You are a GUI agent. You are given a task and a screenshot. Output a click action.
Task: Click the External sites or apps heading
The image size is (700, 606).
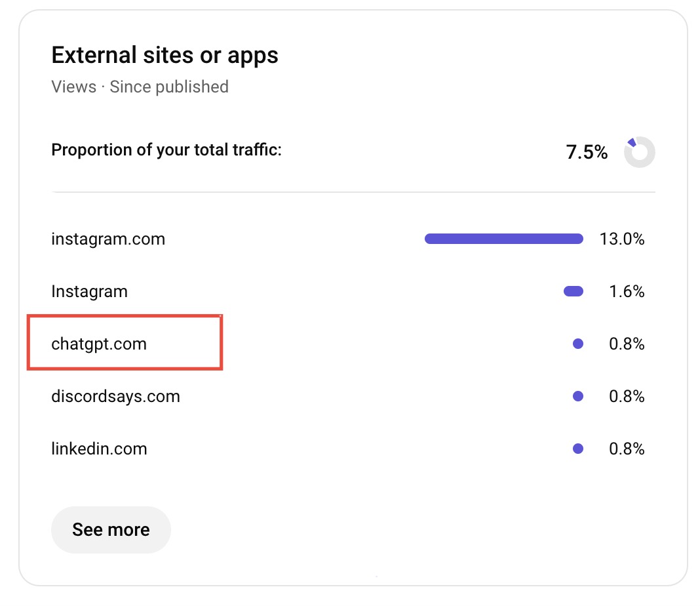[165, 55]
